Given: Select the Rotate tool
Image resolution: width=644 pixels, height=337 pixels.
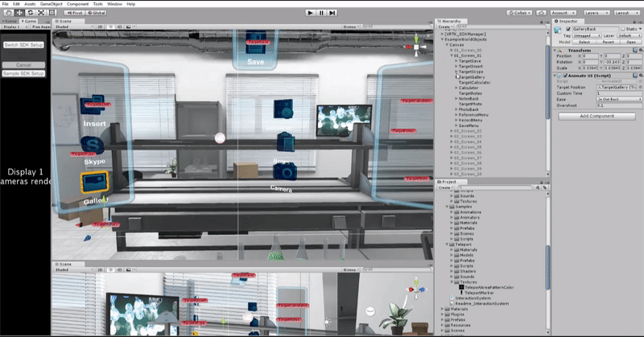Looking at the screenshot, I should click(x=31, y=13).
